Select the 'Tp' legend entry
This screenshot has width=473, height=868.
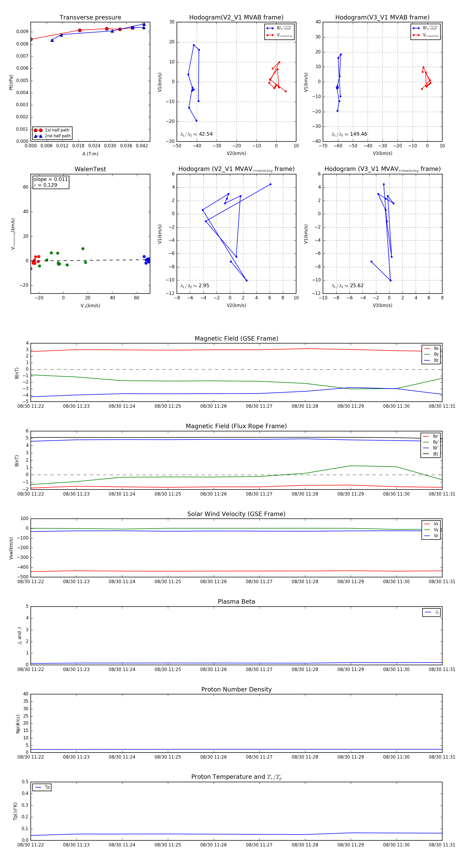click(x=42, y=788)
